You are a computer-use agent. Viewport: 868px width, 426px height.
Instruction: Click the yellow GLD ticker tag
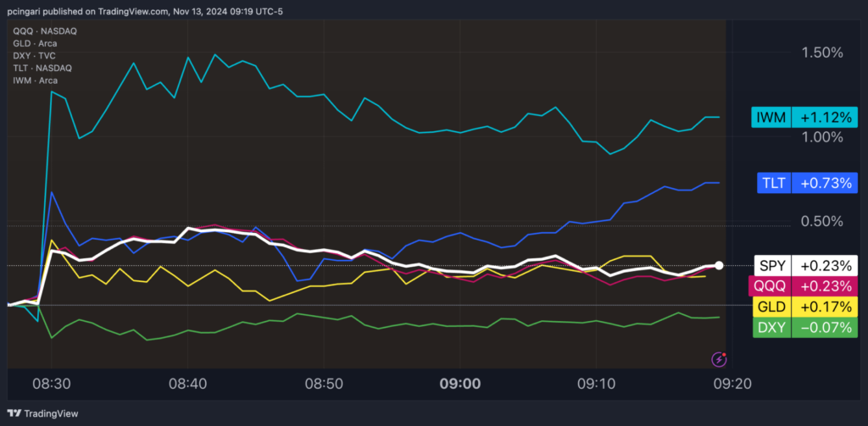[771, 307]
